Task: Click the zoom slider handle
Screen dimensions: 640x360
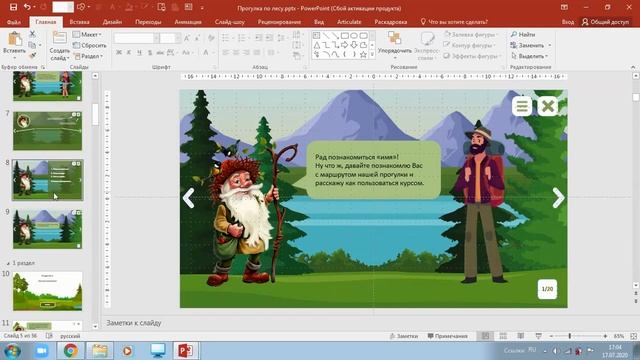Action: coord(570,336)
